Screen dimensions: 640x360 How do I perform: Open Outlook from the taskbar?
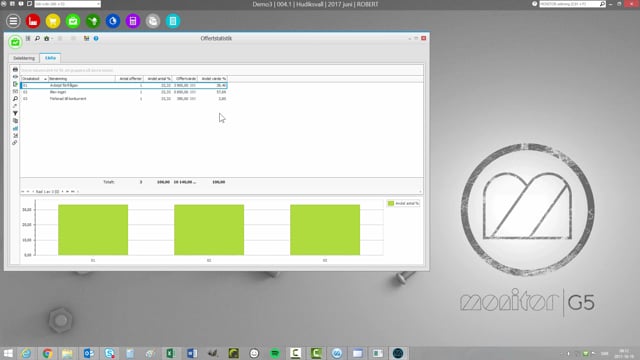(89, 353)
